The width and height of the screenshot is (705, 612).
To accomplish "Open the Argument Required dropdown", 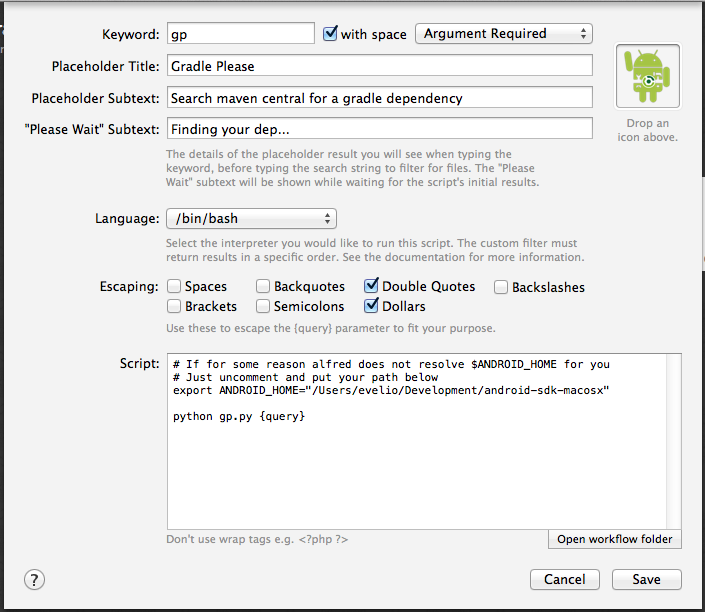I will point(504,34).
